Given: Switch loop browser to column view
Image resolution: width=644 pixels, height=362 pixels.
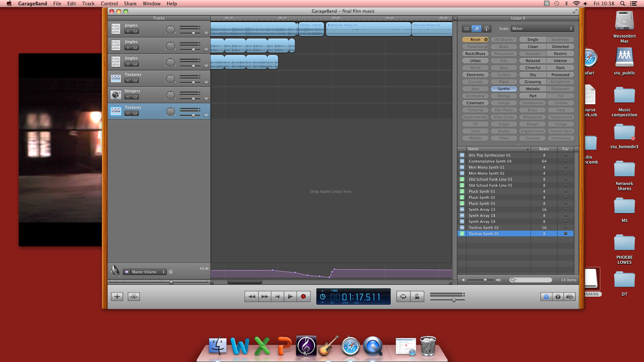Looking at the screenshot, I should point(466,29).
